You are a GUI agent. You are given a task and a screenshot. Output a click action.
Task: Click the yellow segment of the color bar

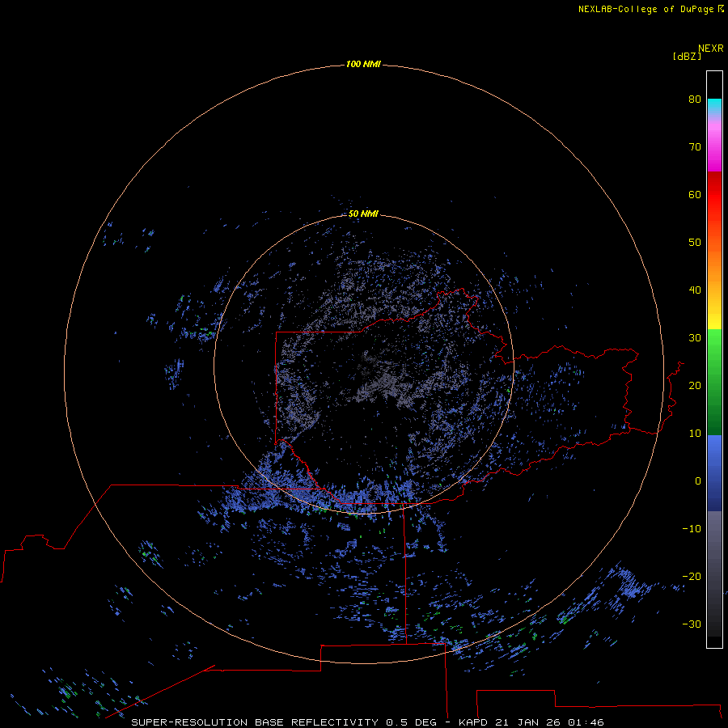pos(714,320)
